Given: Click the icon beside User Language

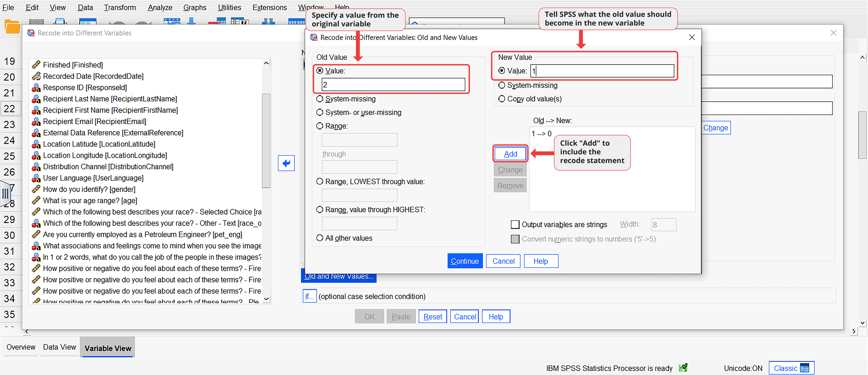Looking at the screenshot, I should pos(36,178).
